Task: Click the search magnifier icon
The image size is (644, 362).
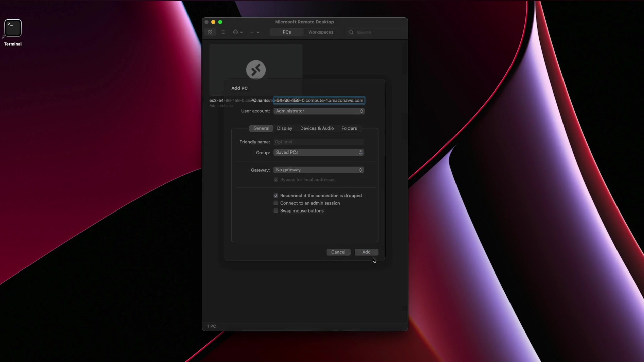Action: pyautogui.click(x=351, y=32)
